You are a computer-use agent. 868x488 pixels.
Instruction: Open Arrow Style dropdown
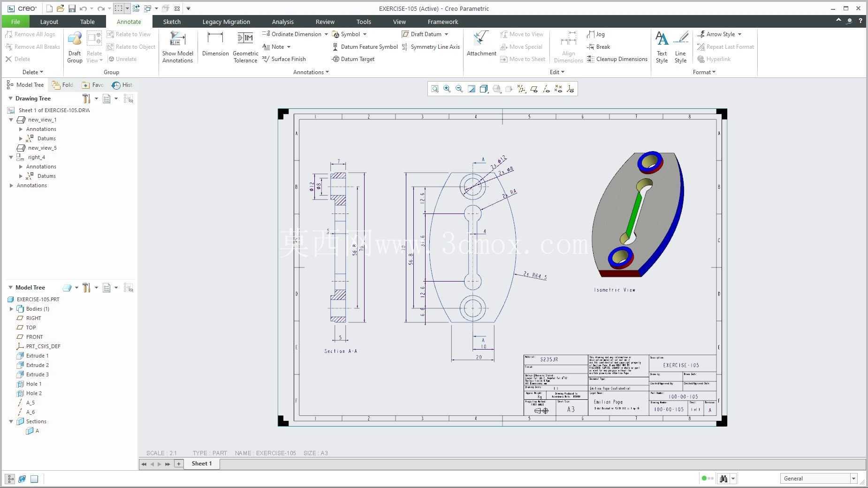pyautogui.click(x=739, y=34)
